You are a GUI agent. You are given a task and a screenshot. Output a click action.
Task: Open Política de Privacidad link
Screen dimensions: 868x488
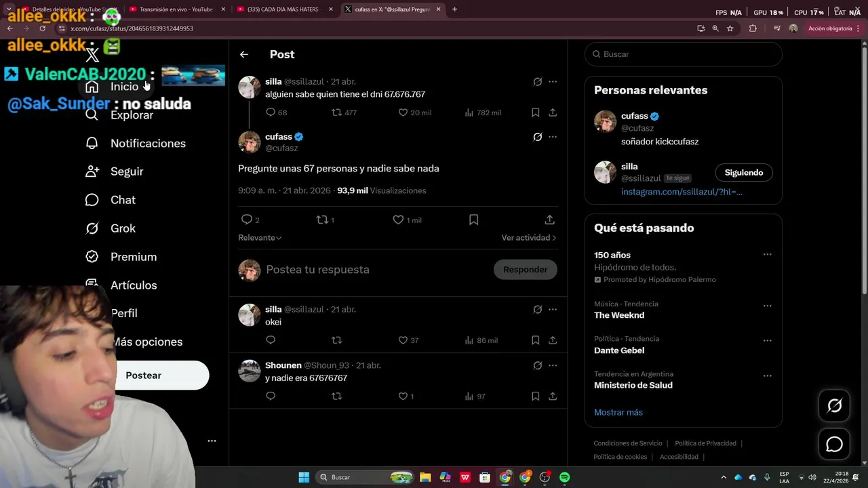tap(705, 443)
